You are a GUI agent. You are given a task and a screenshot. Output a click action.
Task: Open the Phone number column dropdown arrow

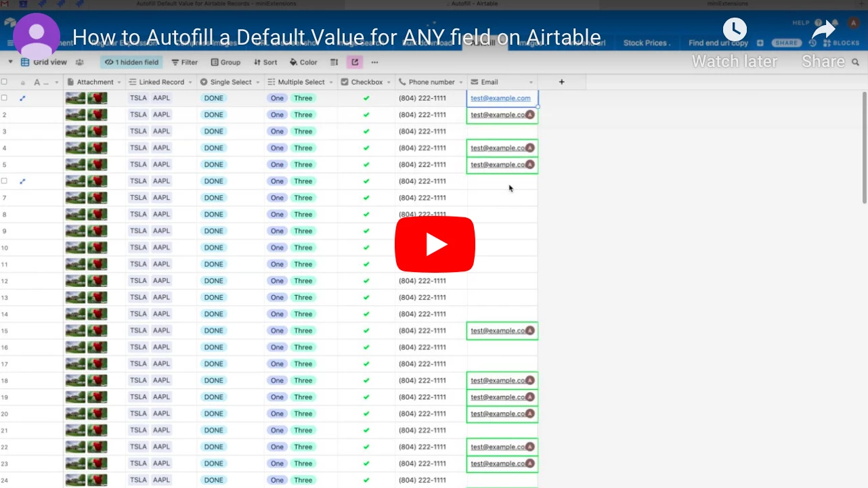[461, 83]
